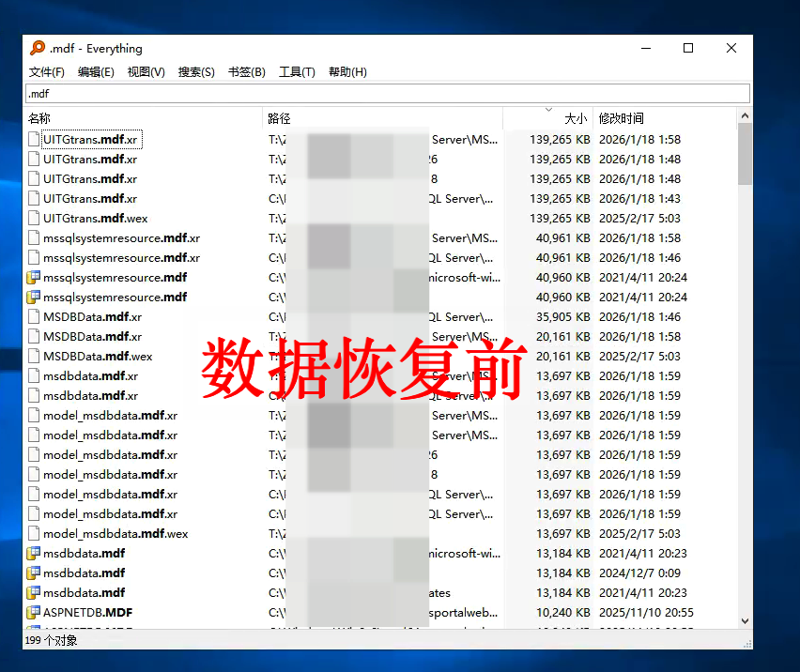Screen dimensions: 800x672
Task: Select file name UITGtrans.mdf.xr modified 1:58
Action: point(90,139)
